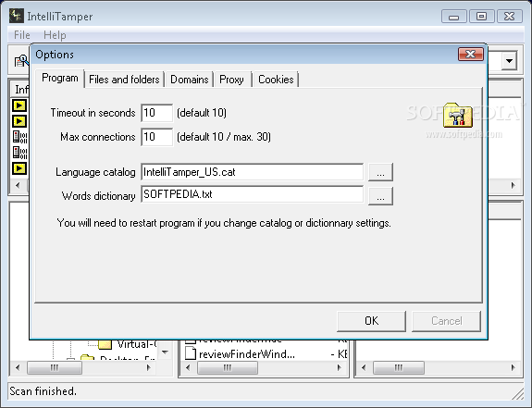Maximize the IntelliTamper window
Screen dimensions: 532x408
481,17
